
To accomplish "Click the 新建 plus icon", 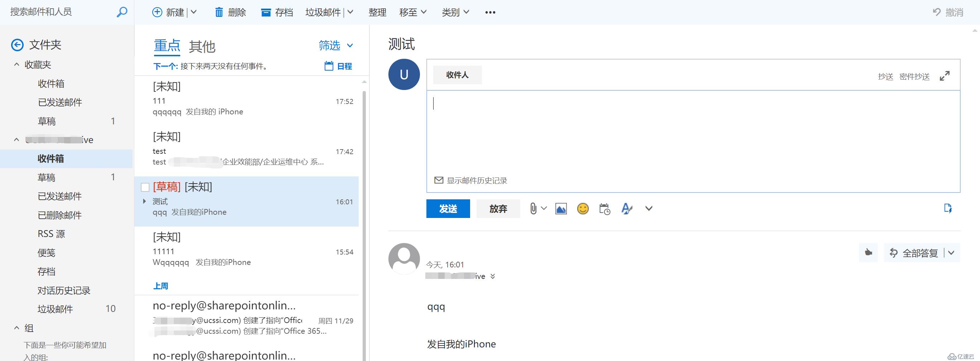I will click(157, 12).
